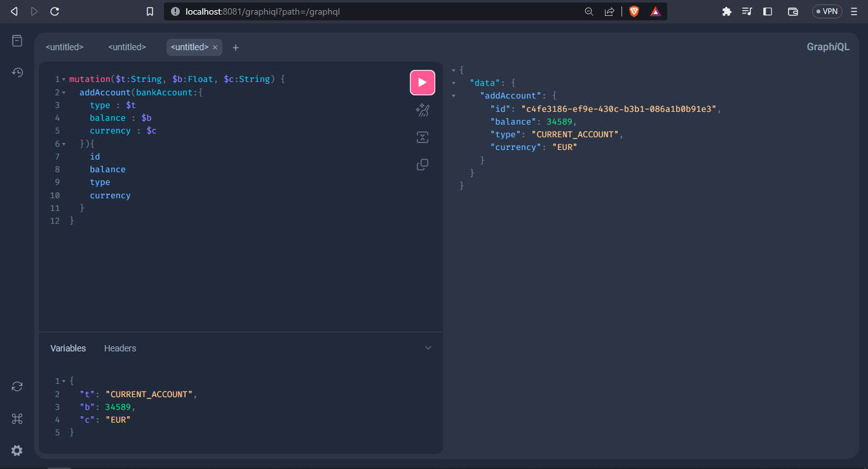868x469 pixels.
Task: Open the keyboard shortcuts dialog
Action: click(x=17, y=418)
